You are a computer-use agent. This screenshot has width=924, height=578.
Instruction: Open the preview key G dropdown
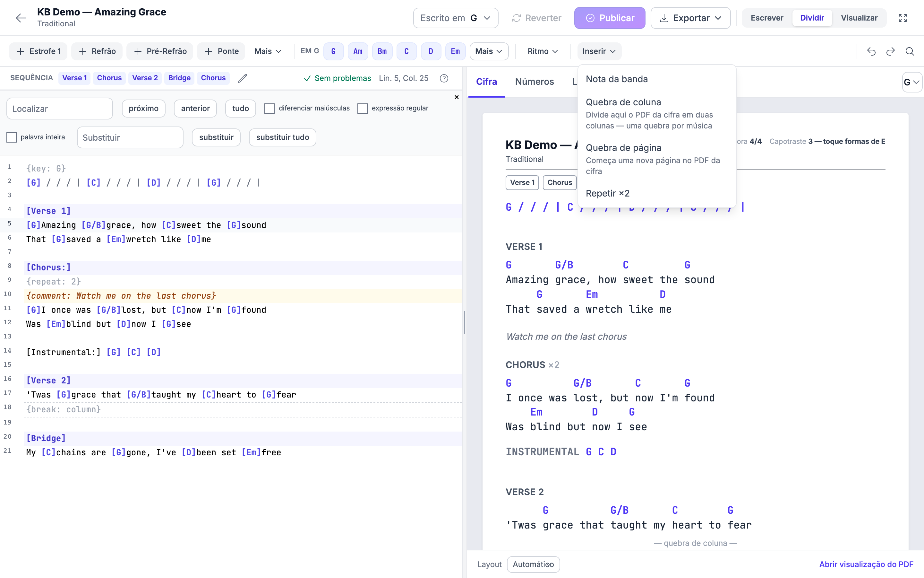coord(912,82)
